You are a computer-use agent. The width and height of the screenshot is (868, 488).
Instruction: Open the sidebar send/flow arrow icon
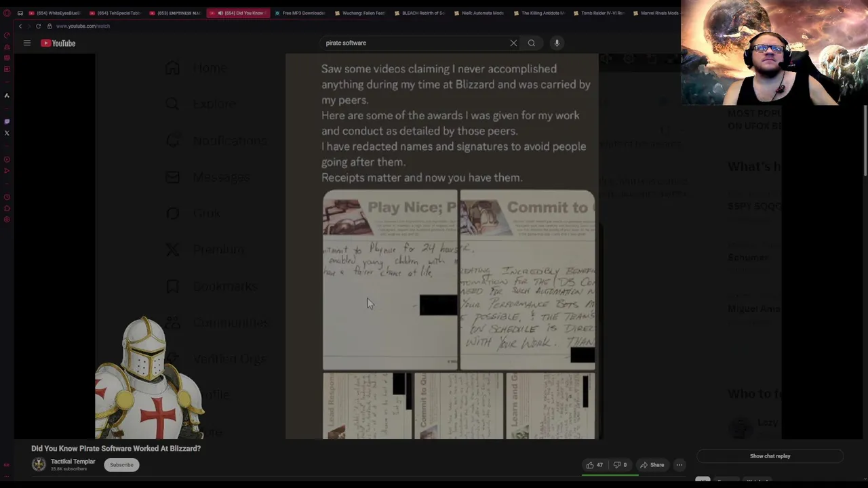click(7, 171)
